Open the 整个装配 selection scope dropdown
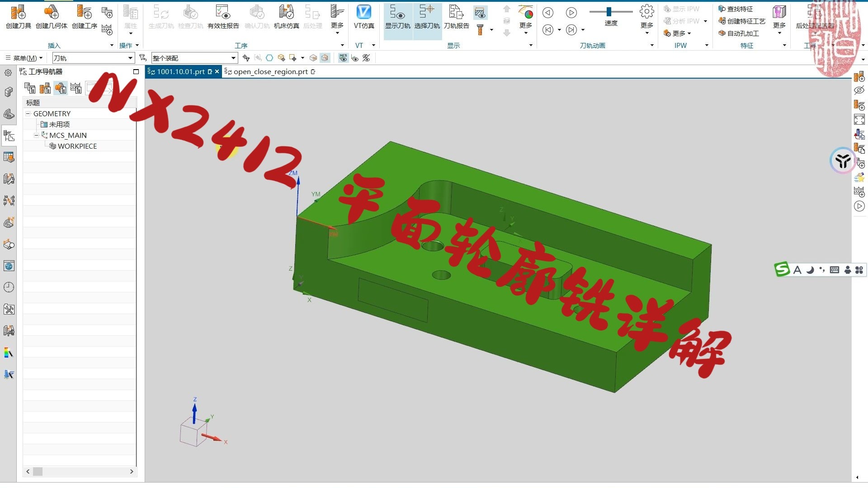Image resolution: width=868 pixels, height=488 pixels. 234,58
